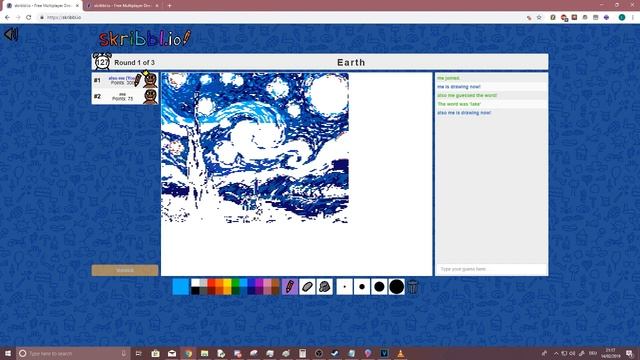The height and width of the screenshot is (360, 640).
Task: Pick the dark green color swatch
Action: (x=236, y=291)
